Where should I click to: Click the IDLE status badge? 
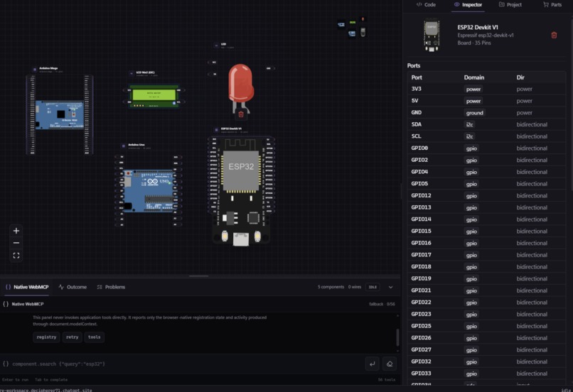[x=373, y=287]
